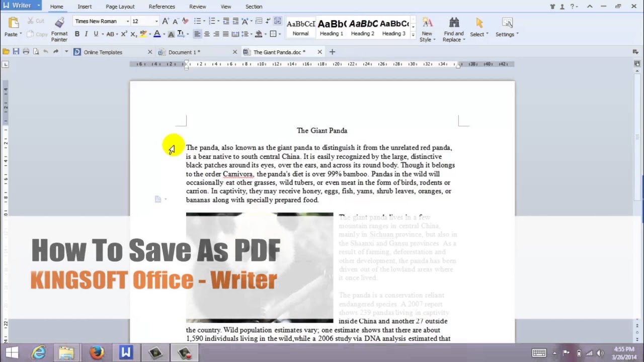Increase paragraph indent

235,21
